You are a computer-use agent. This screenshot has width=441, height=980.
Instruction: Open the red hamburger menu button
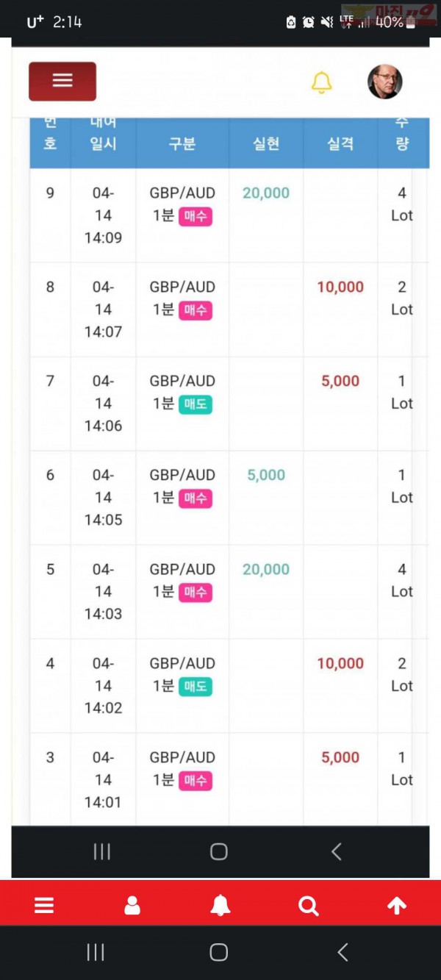[62, 81]
